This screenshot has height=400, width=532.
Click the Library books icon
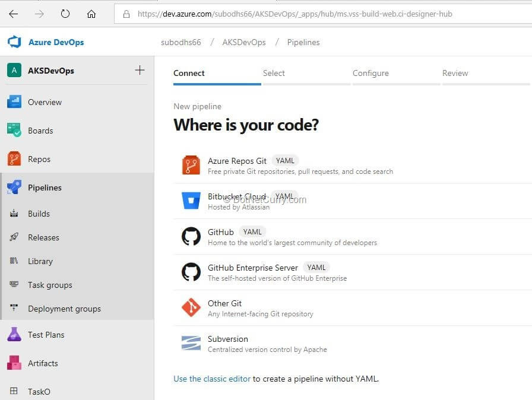(x=14, y=261)
